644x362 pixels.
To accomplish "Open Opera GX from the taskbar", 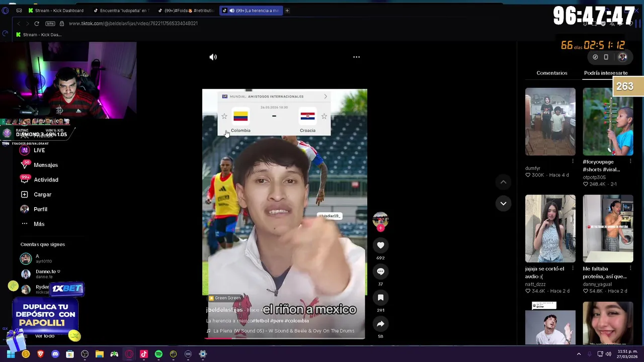I will coord(129,354).
